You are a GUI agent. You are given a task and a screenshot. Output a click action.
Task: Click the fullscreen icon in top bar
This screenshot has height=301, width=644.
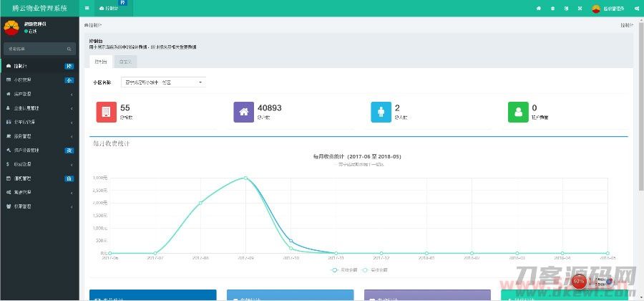(x=580, y=8)
